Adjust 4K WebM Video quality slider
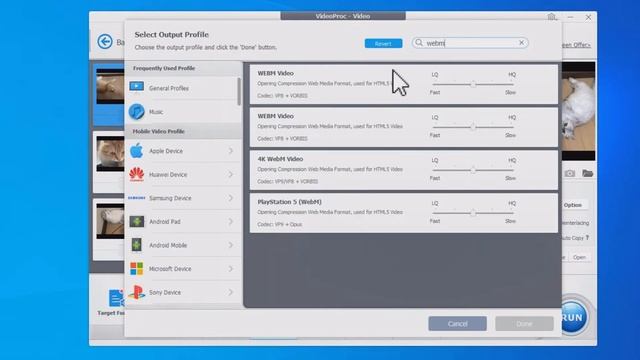640x360 pixels. [x=473, y=170]
